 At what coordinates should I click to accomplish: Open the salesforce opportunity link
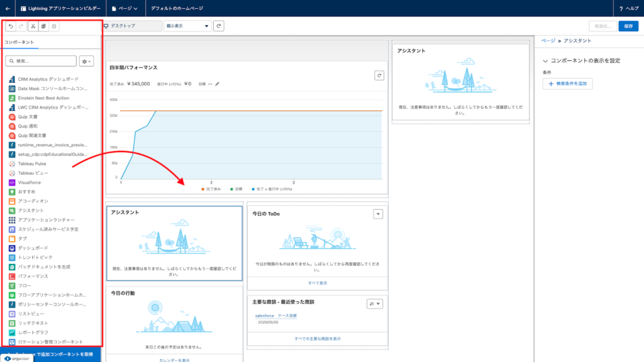pos(265,315)
